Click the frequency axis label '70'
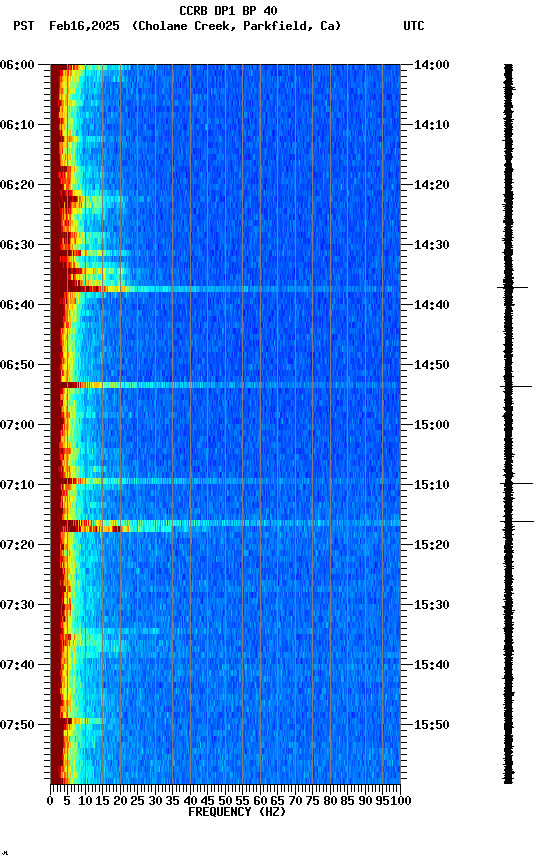 295,801
